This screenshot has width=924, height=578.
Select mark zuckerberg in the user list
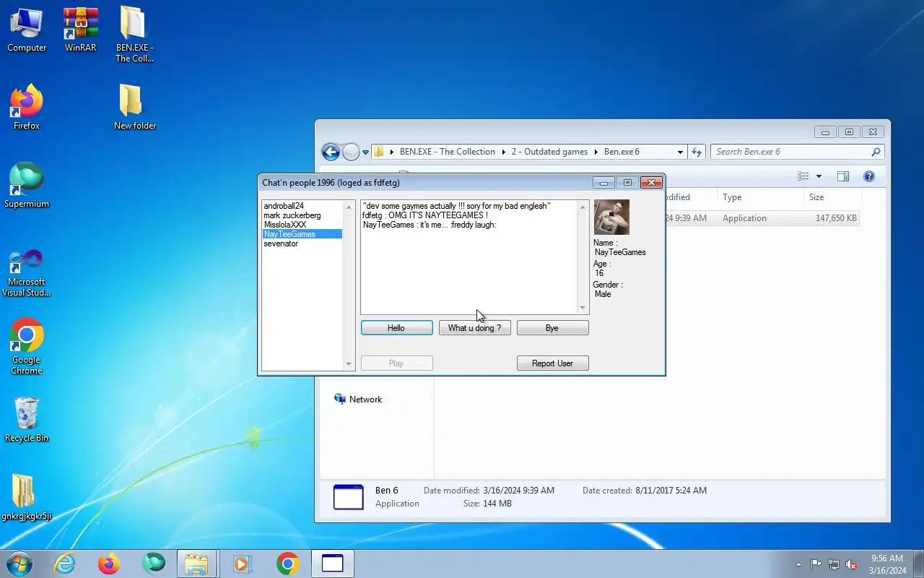point(302,215)
